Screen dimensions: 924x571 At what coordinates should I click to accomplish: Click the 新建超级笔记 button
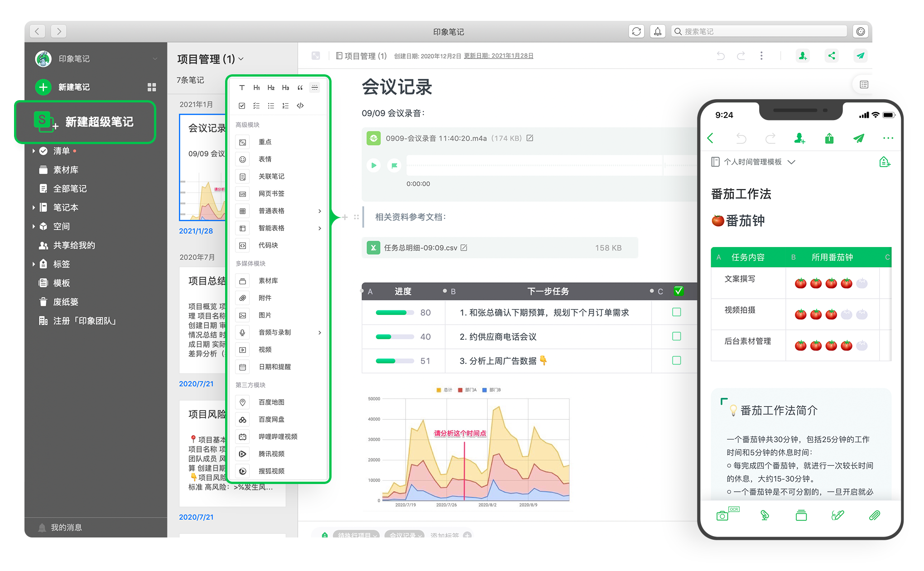tap(85, 122)
